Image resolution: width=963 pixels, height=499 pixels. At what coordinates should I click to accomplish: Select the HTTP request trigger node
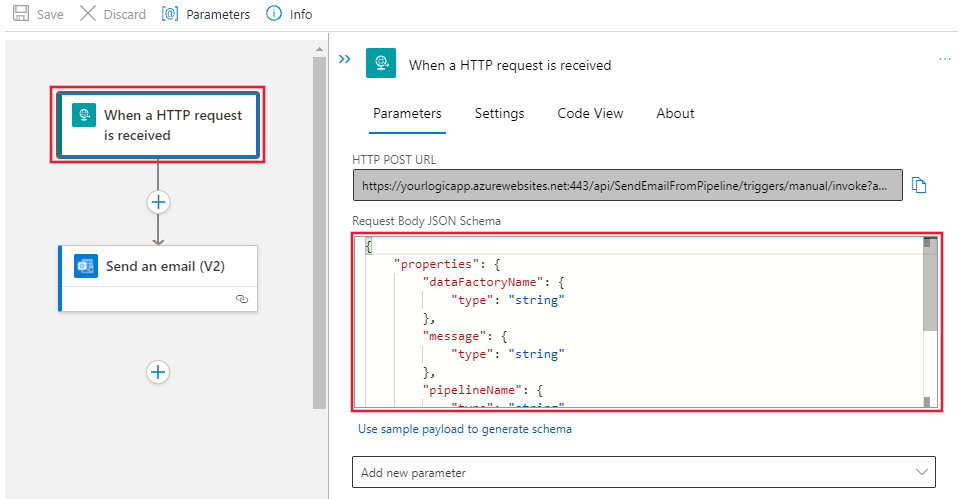(158, 125)
